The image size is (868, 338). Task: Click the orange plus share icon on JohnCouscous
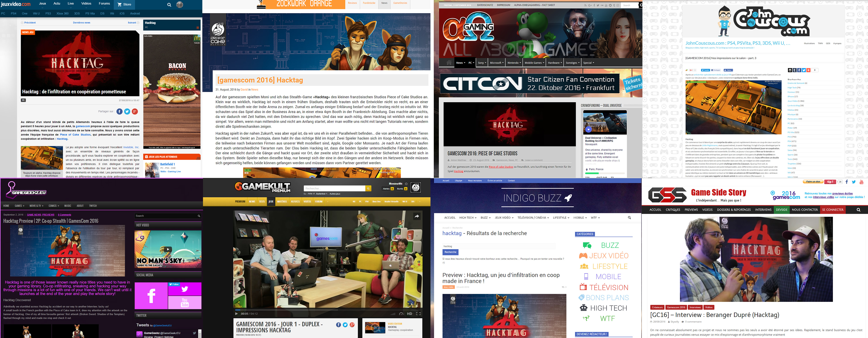point(808,70)
